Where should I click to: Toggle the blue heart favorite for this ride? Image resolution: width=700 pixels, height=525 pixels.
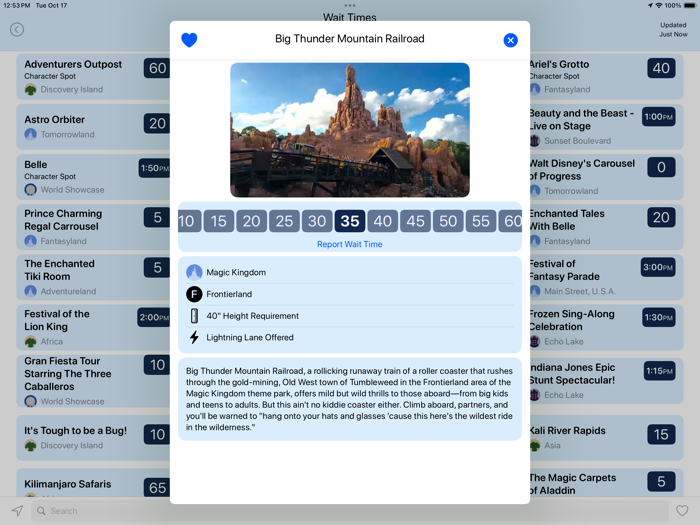point(189,40)
